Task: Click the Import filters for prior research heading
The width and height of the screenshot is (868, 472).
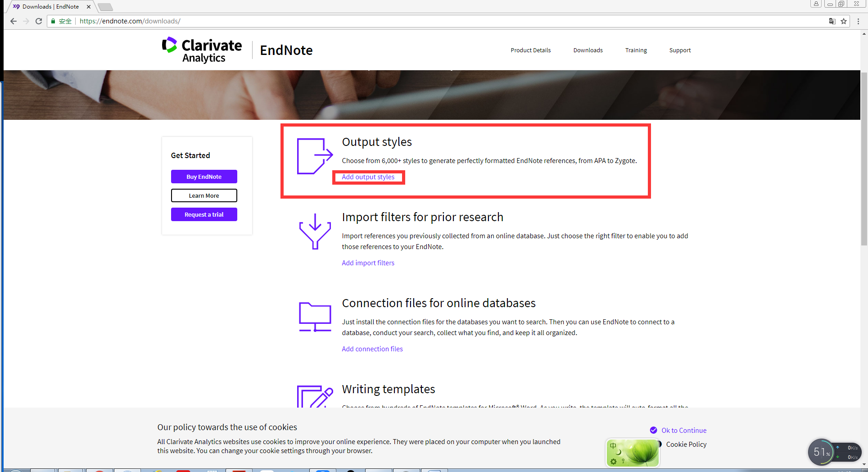Action: (423, 217)
